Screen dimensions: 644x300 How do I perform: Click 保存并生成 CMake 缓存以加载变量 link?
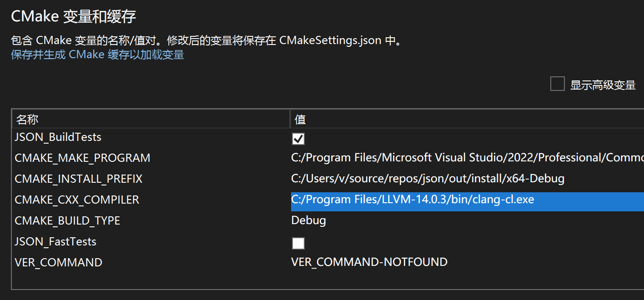[97, 55]
